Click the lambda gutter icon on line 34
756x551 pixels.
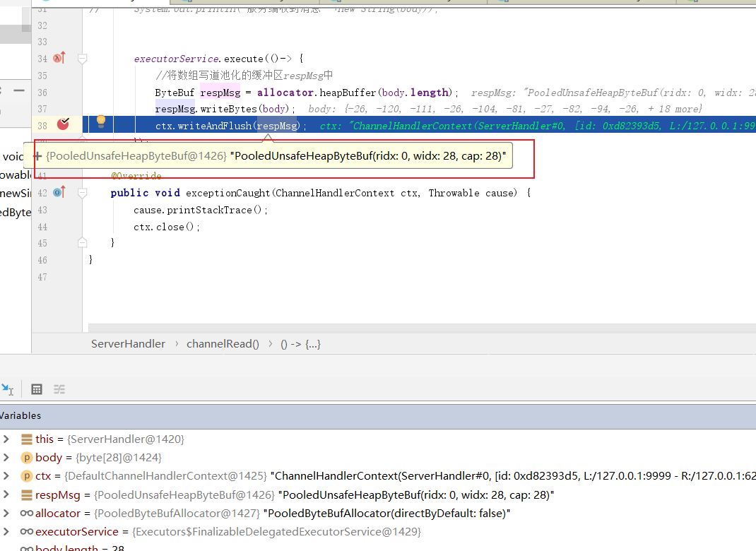click(59, 59)
